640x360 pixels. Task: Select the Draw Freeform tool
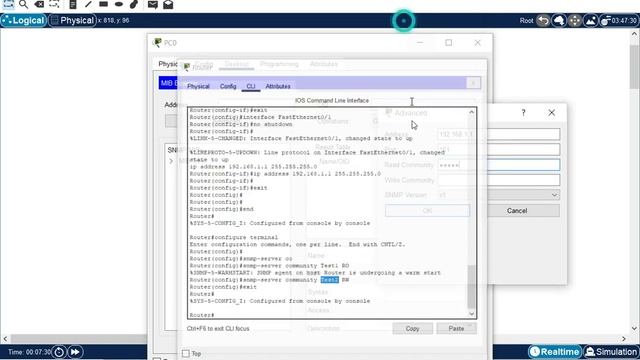coord(134,4)
